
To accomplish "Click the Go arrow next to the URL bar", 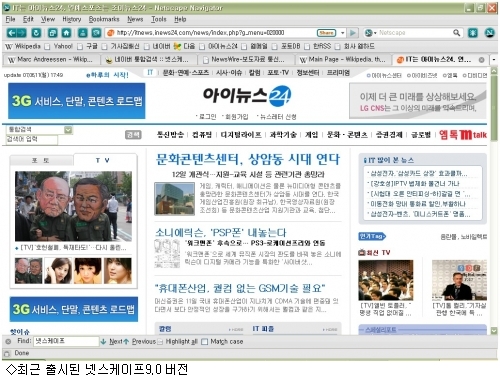I will 353,33.
